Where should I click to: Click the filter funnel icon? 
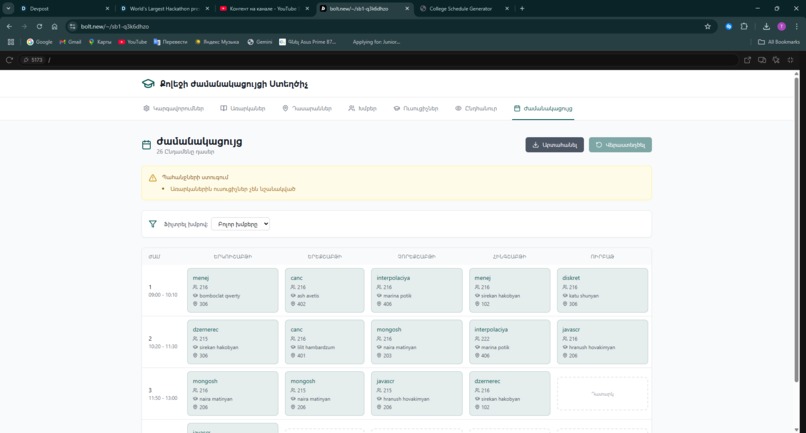[153, 224]
